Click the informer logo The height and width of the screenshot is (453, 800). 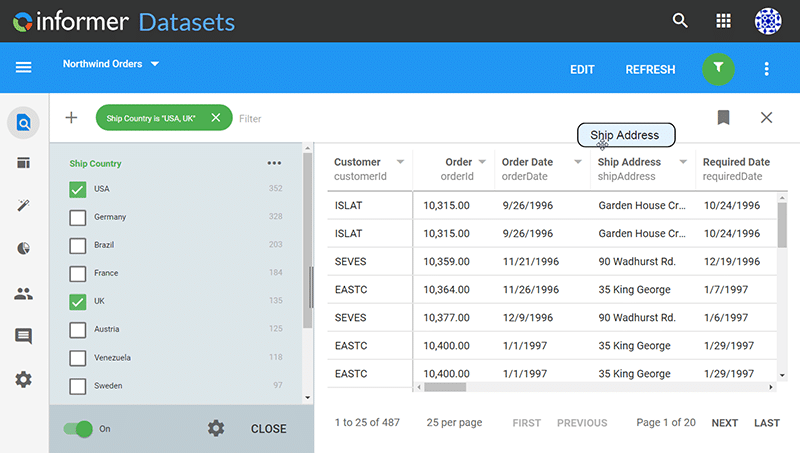pyautogui.click(x=70, y=21)
